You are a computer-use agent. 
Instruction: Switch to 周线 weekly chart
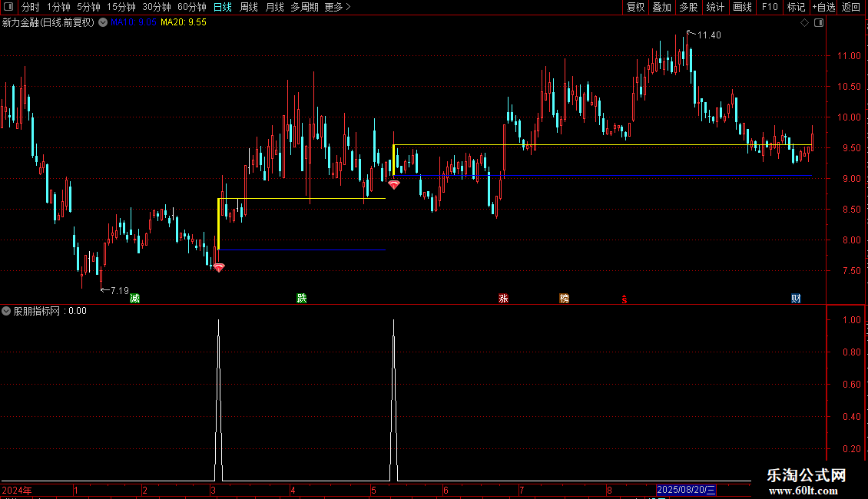(249, 7)
